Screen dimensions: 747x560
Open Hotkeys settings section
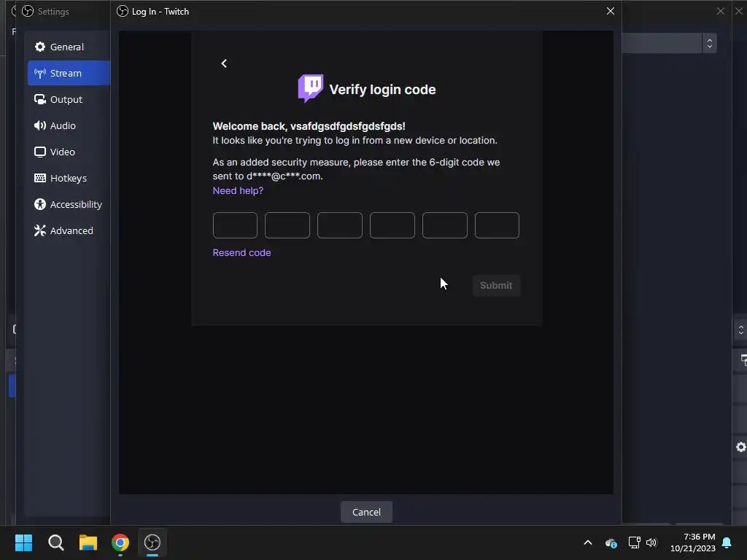69,178
